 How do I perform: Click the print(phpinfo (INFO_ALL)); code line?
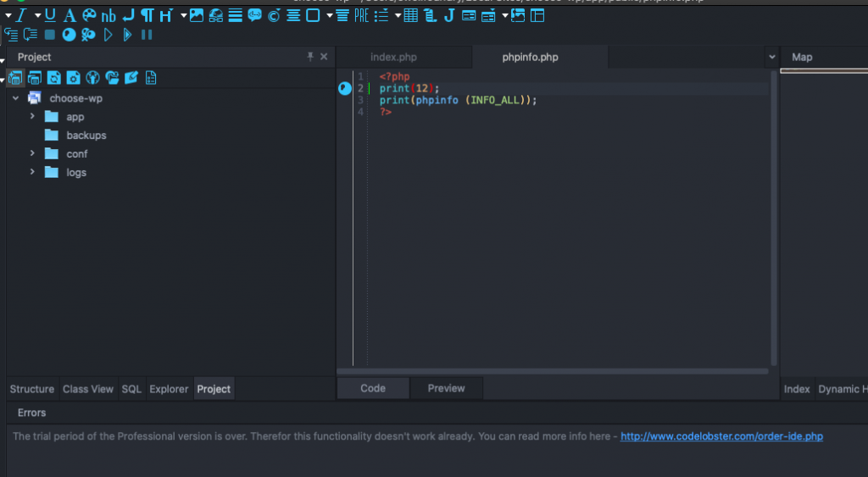458,100
